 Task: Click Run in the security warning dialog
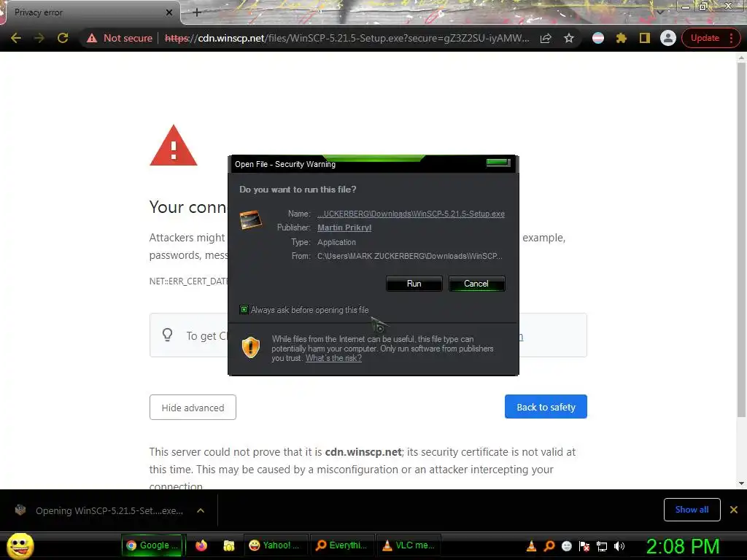414,284
